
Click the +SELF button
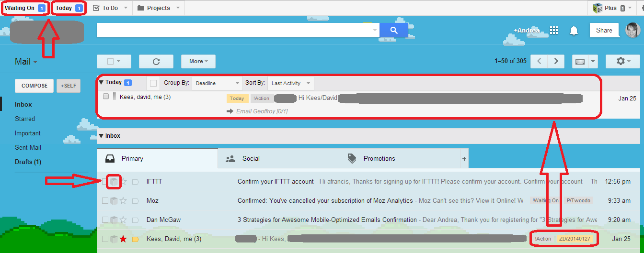tap(69, 86)
